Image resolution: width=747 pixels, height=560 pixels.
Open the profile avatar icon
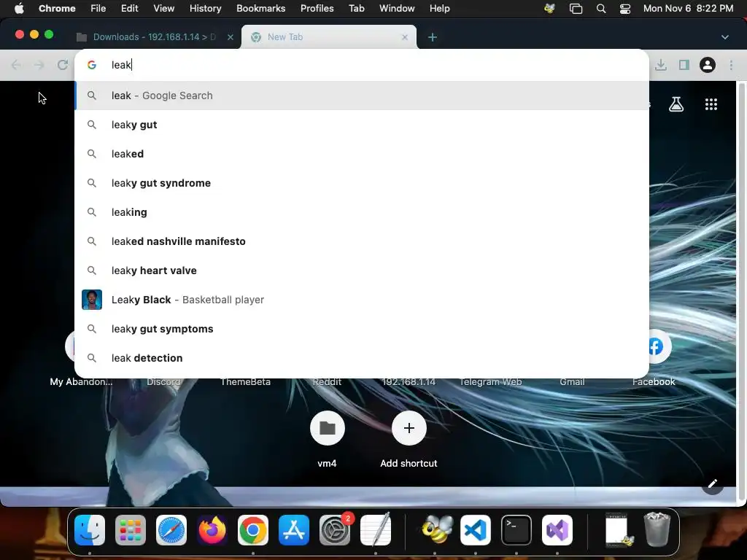708,65
